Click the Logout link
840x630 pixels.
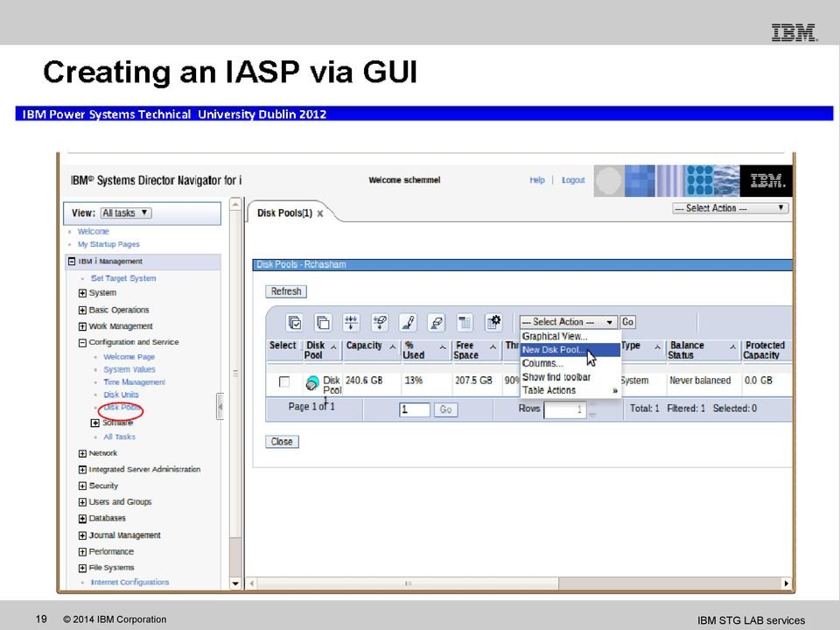573,180
